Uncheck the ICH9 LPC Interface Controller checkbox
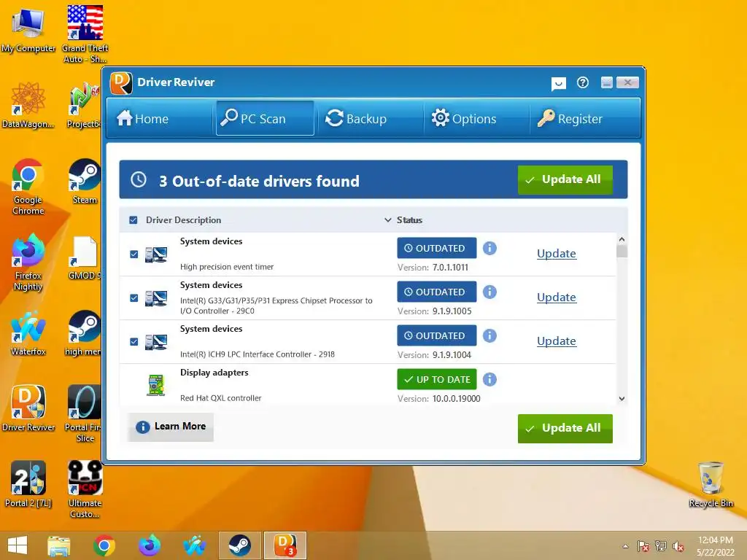747x560 pixels. point(134,342)
